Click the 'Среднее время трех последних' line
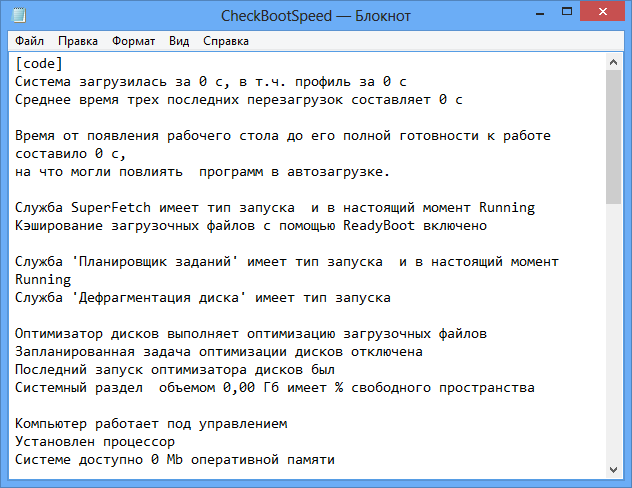 click(x=239, y=100)
